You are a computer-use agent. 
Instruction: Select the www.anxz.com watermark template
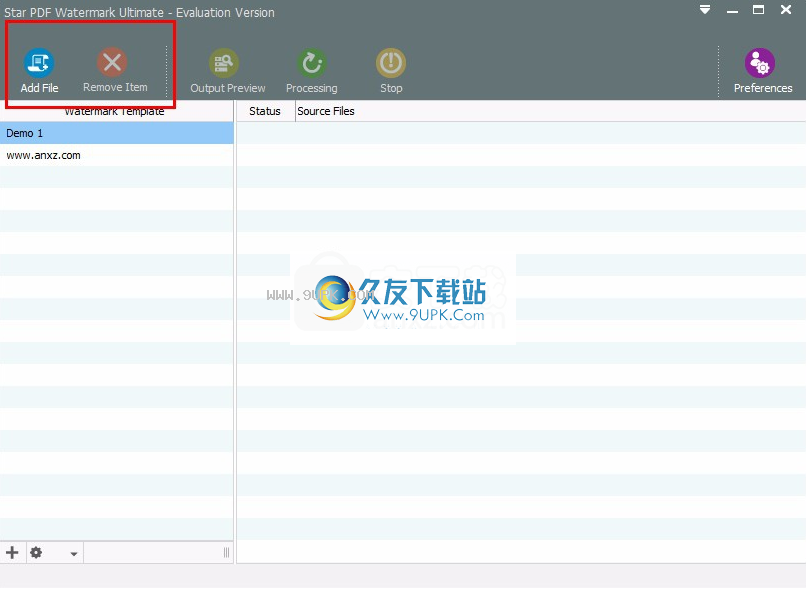[117, 155]
